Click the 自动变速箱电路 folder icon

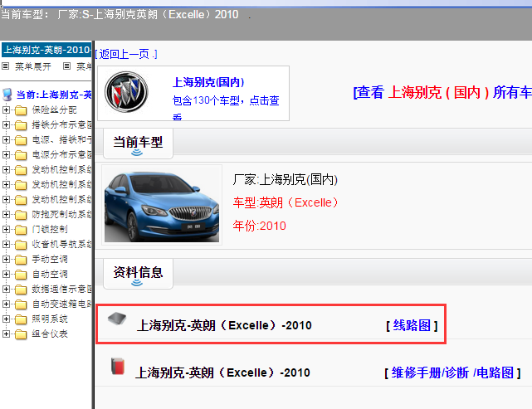click(21, 304)
